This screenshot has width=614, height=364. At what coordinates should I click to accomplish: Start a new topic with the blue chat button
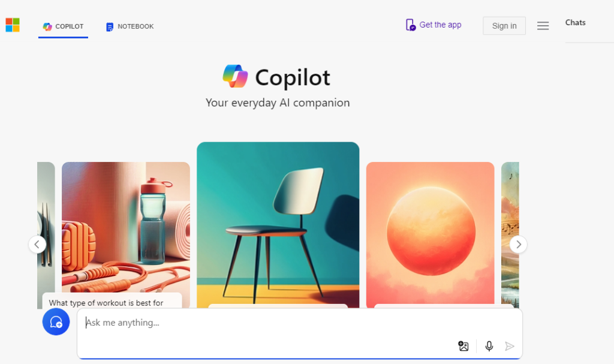pos(56,321)
